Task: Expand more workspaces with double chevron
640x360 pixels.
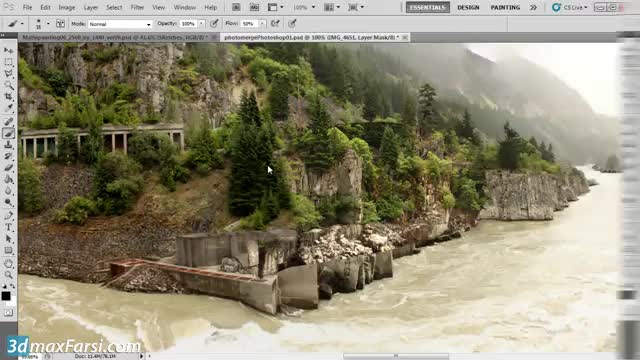Action: pyautogui.click(x=533, y=7)
